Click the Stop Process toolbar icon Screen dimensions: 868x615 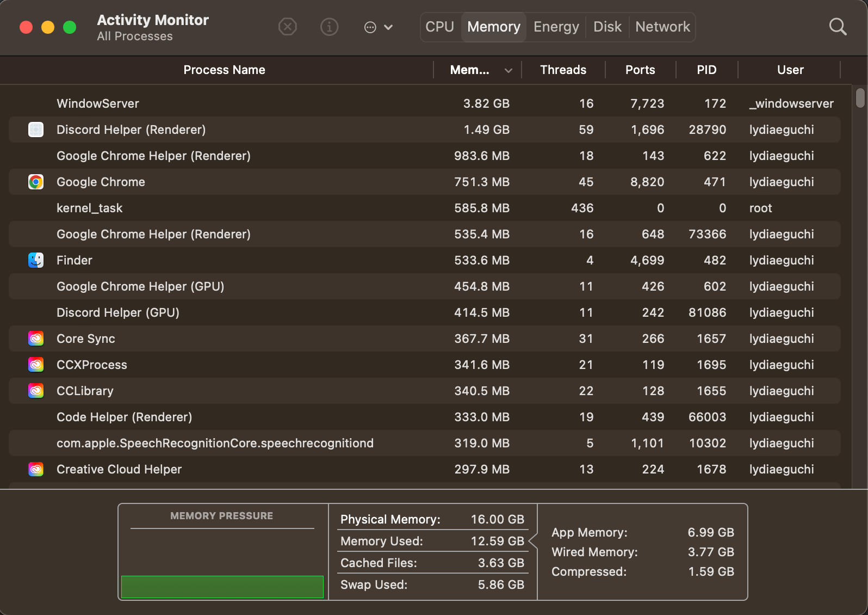[288, 27]
